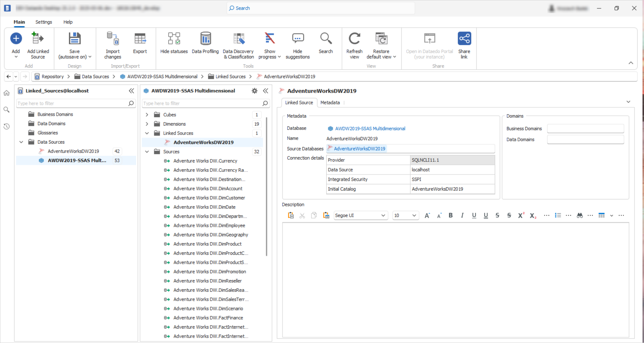Click the Save icon in the ribbon
The height and width of the screenshot is (343, 644).
tap(74, 38)
